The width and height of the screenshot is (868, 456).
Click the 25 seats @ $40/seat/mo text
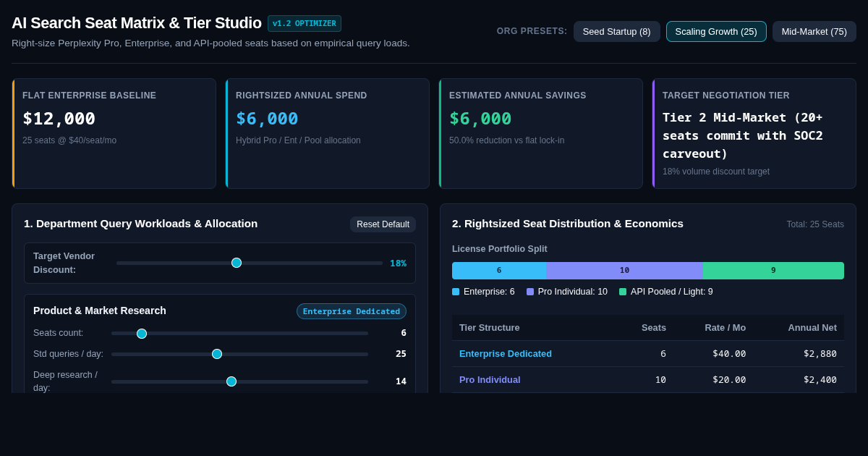pos(69,140)
